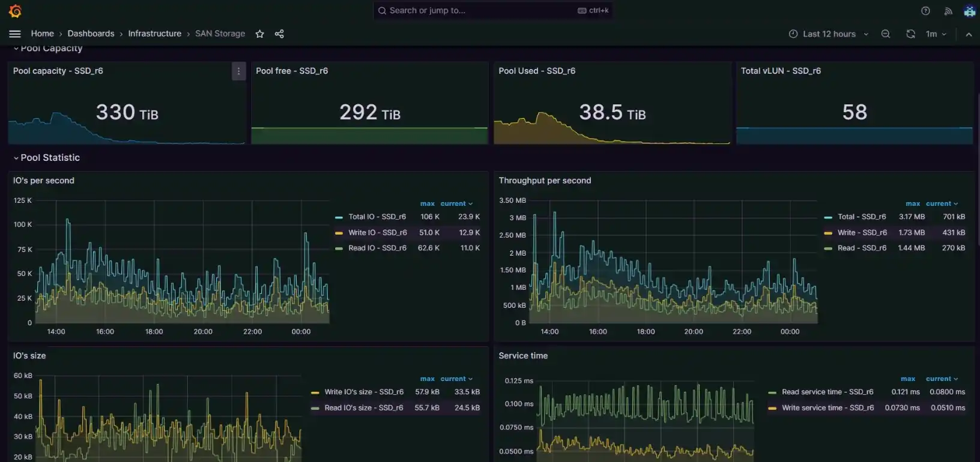980x462 pixels.
Task: Open the Last 12 hours time picker
Action: click(x=829, y=34)
